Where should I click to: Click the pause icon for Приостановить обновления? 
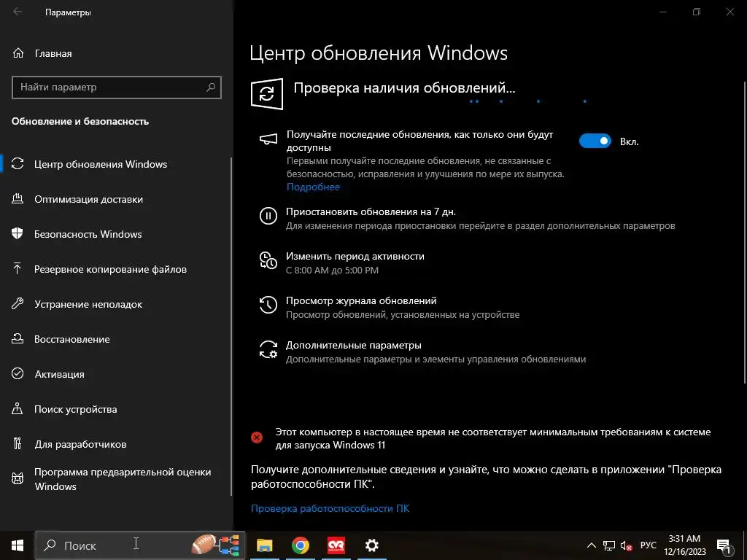click(268, 216)
